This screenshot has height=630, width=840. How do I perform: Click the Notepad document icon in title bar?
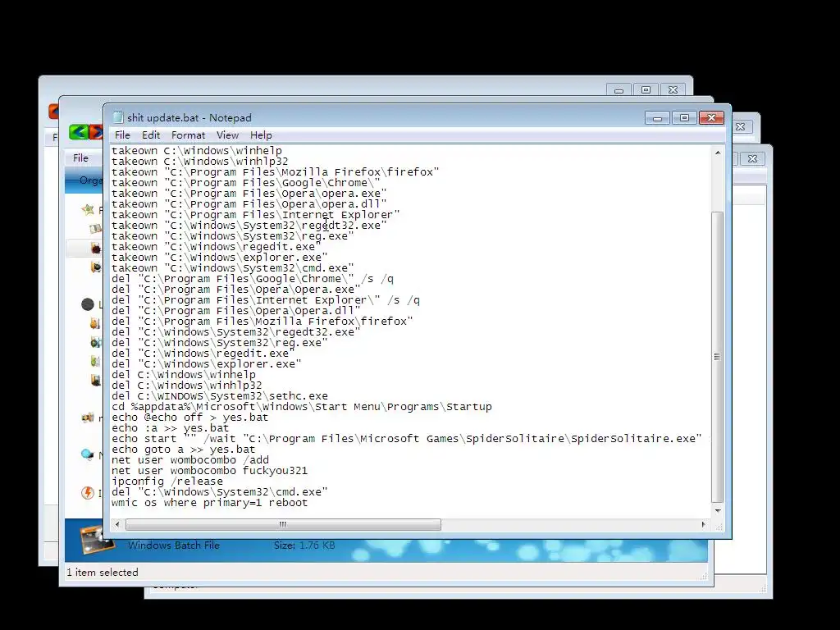(118, 118)
